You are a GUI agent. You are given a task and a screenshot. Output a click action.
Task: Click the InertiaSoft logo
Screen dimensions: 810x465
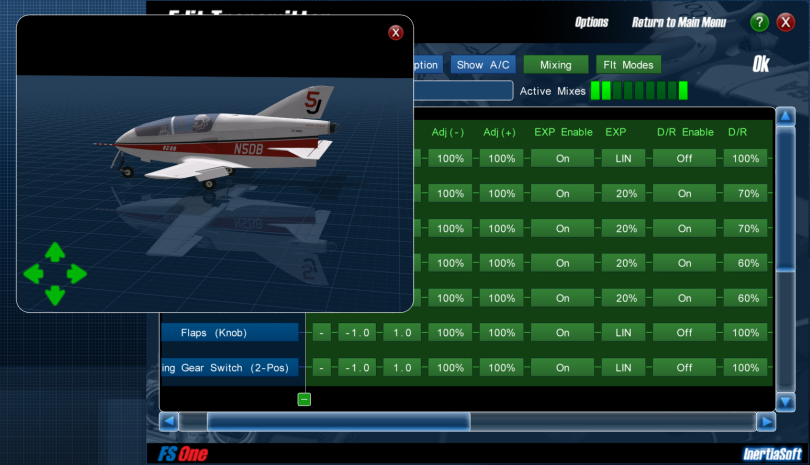(772, 454)
